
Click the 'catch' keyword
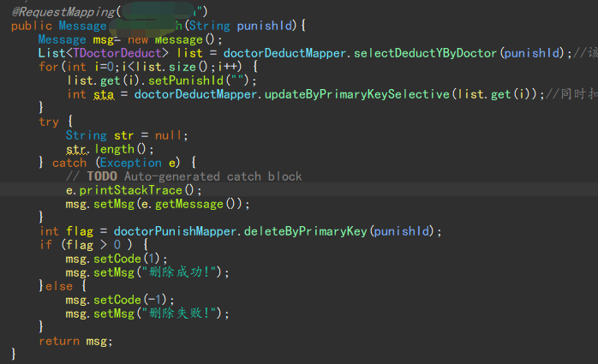(x=69, y=163)
